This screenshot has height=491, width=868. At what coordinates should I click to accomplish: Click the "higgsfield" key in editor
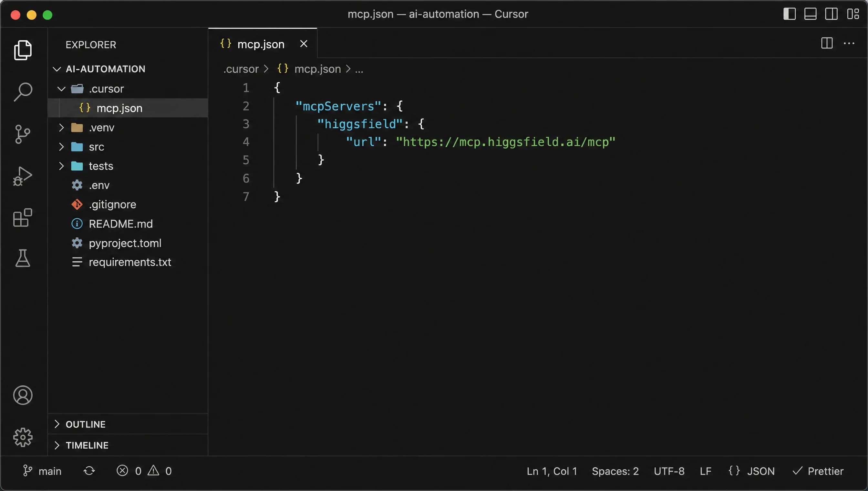(x=360, y=124)
